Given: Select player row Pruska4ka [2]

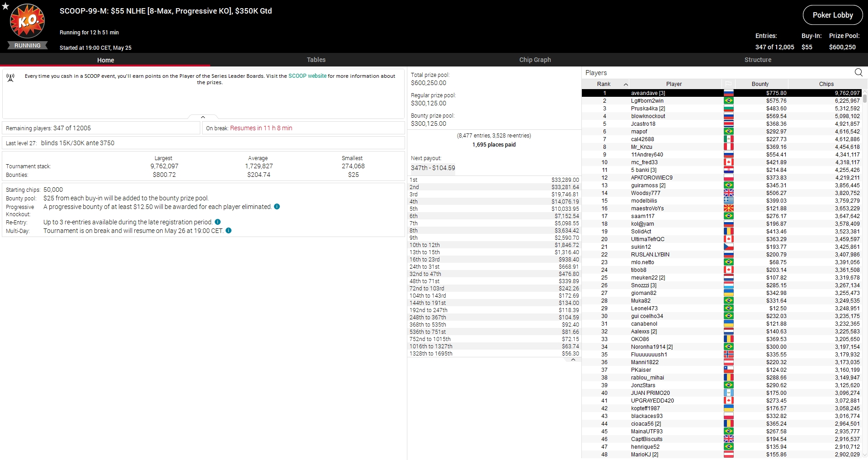Looking at the screenshot, I should 722,109.
